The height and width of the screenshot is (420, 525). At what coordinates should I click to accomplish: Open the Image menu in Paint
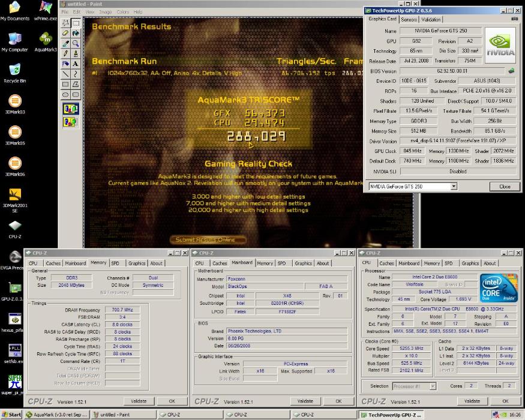click(105, 12)
